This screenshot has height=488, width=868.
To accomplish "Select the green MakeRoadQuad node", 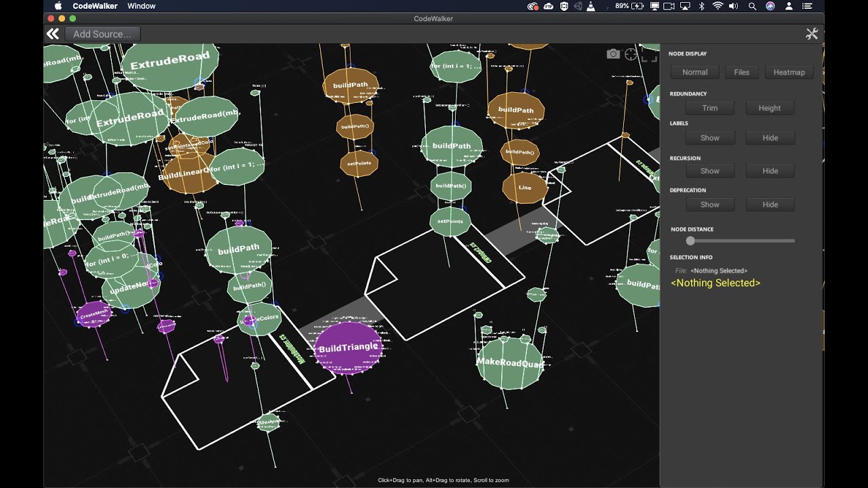I will pyautogui.click(x=511, y=363).
